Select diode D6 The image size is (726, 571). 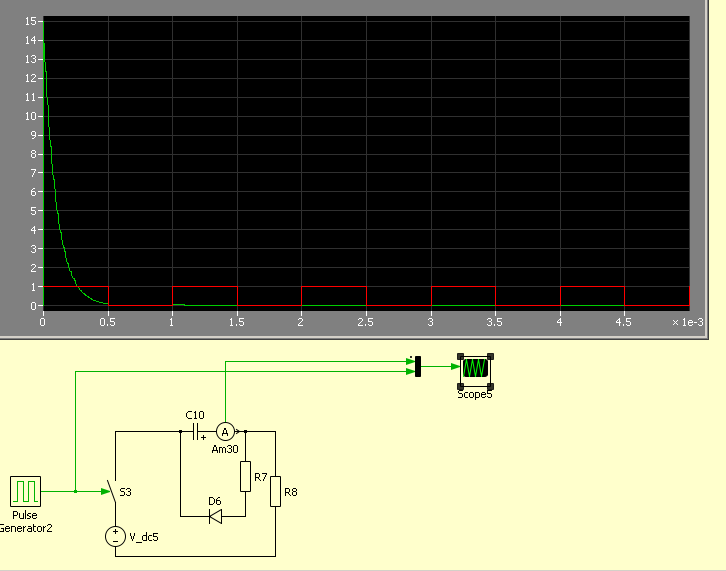215,516
